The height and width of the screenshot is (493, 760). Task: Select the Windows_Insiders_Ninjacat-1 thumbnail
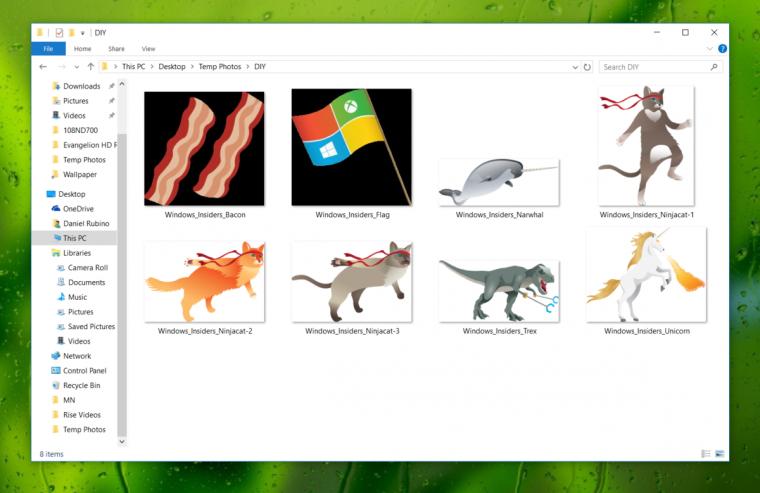pos(647,146)
